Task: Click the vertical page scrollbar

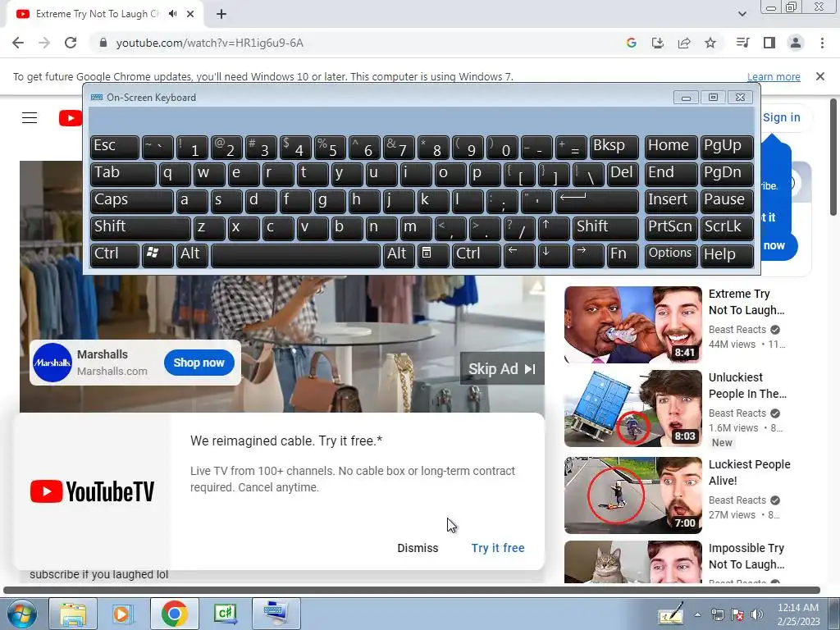Action: 833,157
